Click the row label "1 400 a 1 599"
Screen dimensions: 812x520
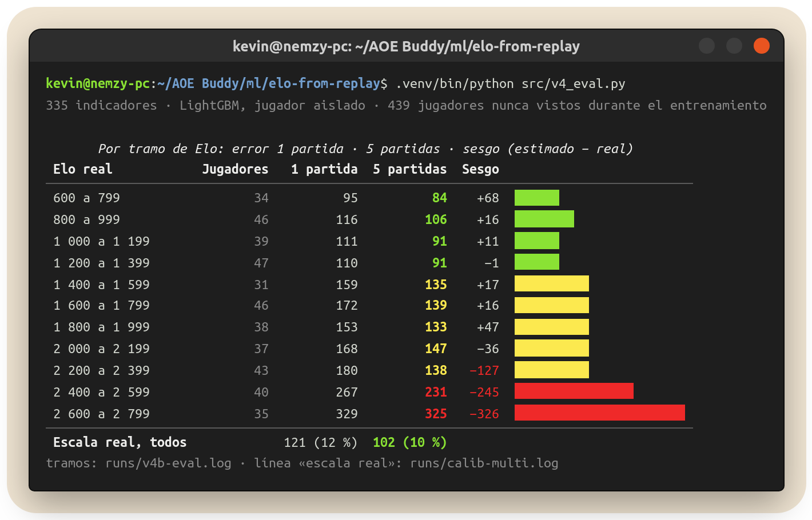101,285
